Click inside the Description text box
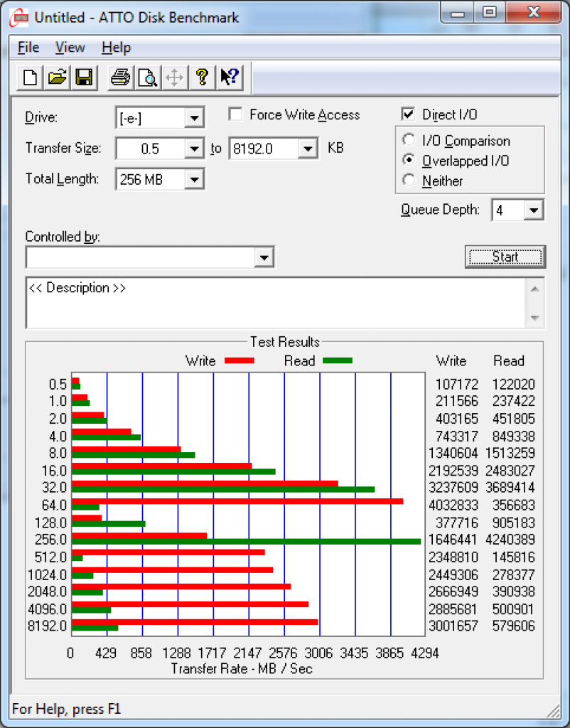 click(x=276, y=303)
